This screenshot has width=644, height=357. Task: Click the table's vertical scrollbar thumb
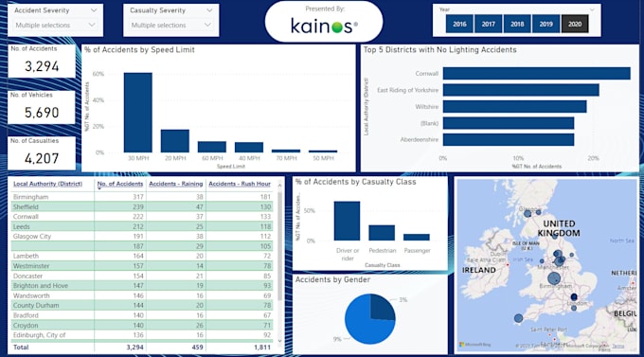coord(279,245)
